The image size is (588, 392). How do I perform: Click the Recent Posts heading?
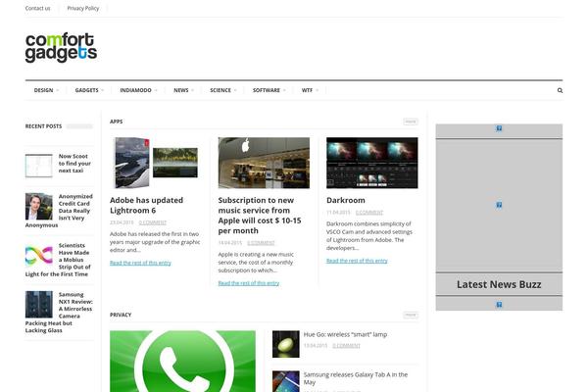pos(43,126)
